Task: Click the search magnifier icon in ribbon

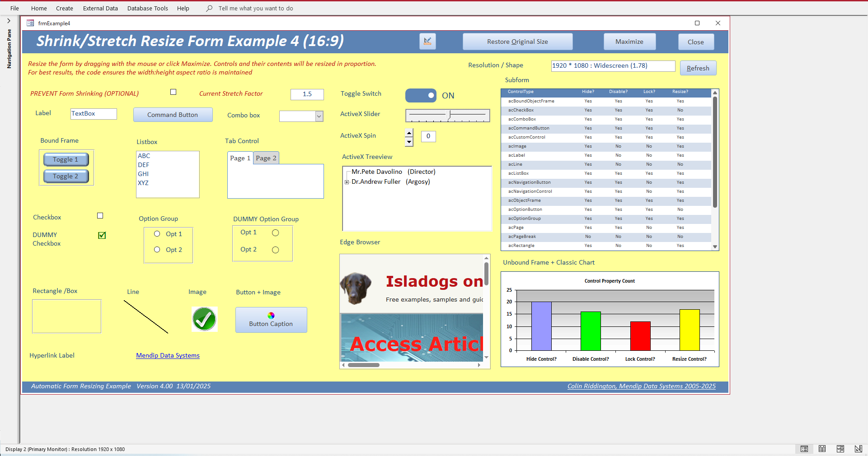Action: pyautogui.click(x=209, y=8)
